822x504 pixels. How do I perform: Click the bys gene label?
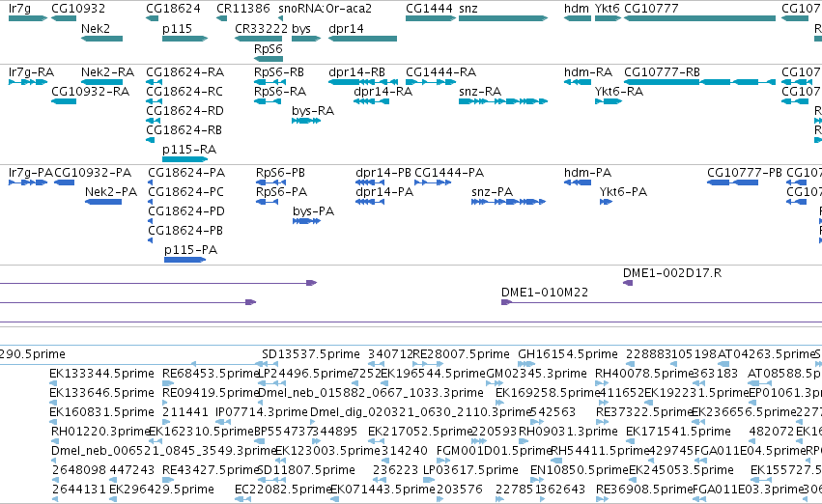coord(301,29)
